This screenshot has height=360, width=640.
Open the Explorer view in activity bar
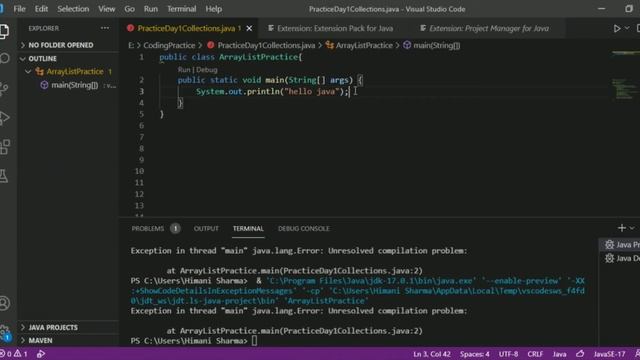4,31
